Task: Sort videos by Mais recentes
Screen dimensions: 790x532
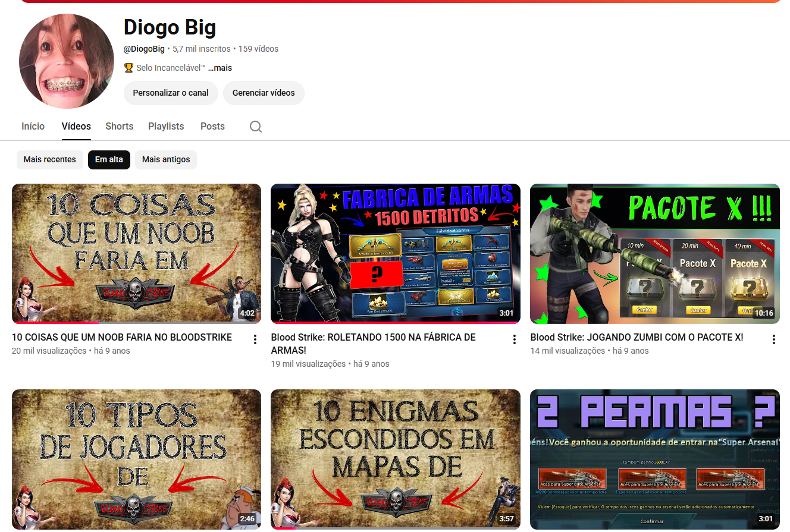Action: 50,159
